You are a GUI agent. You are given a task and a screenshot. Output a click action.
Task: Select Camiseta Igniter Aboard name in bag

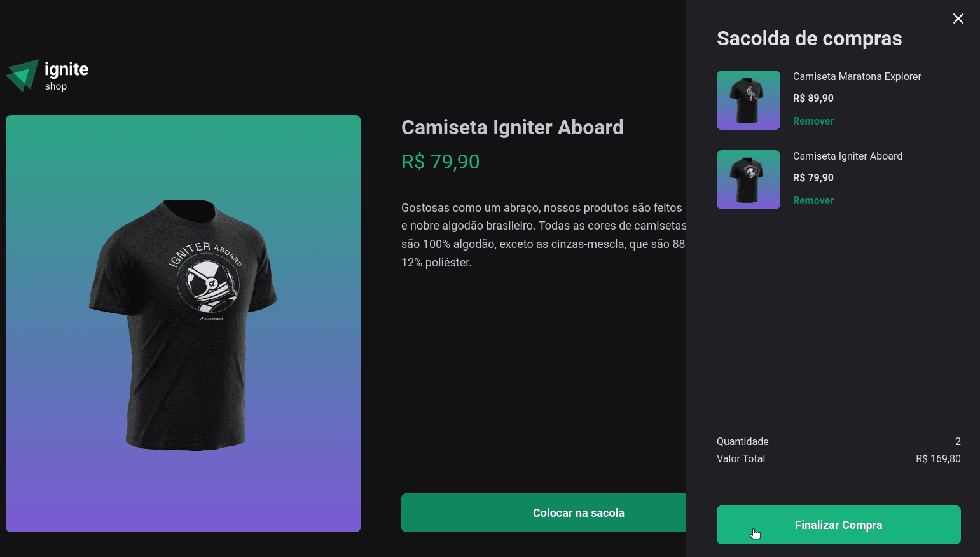click(x=847, y=156)
